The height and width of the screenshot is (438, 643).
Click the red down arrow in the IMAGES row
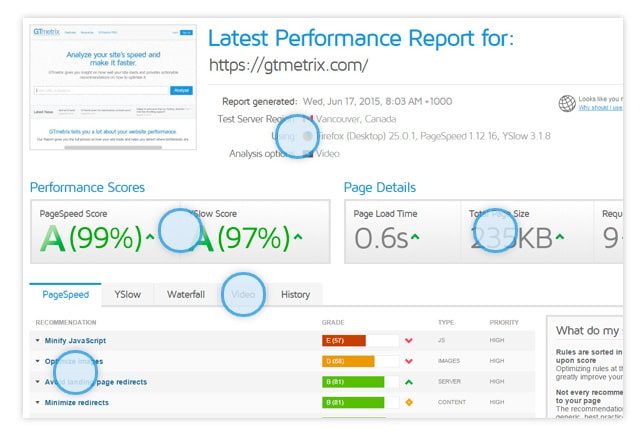408,361
